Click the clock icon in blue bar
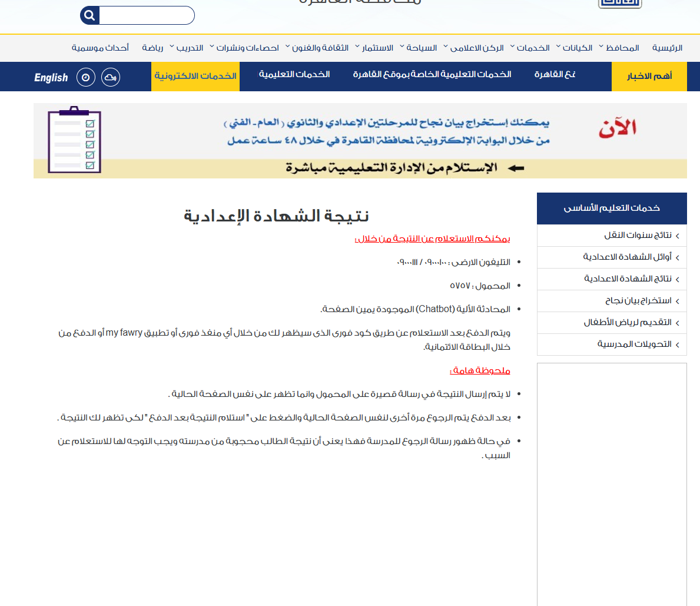 86,77
